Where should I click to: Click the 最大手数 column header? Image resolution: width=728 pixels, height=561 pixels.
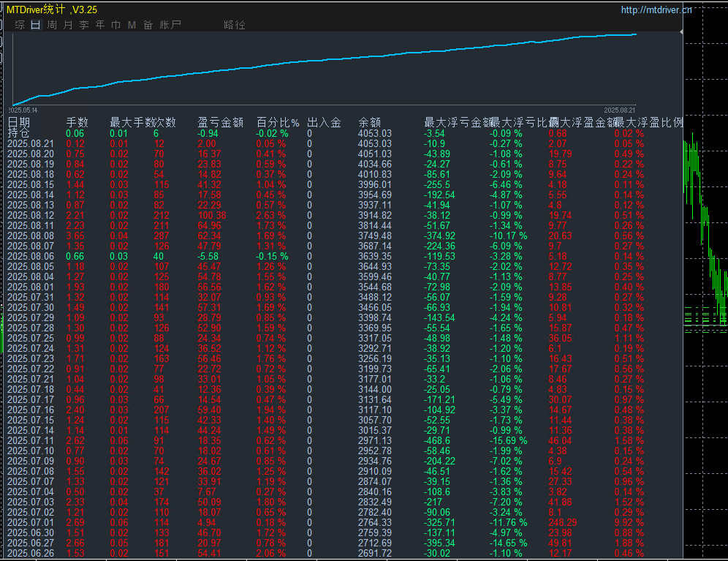pyautogui.click(x=132, y=122)
